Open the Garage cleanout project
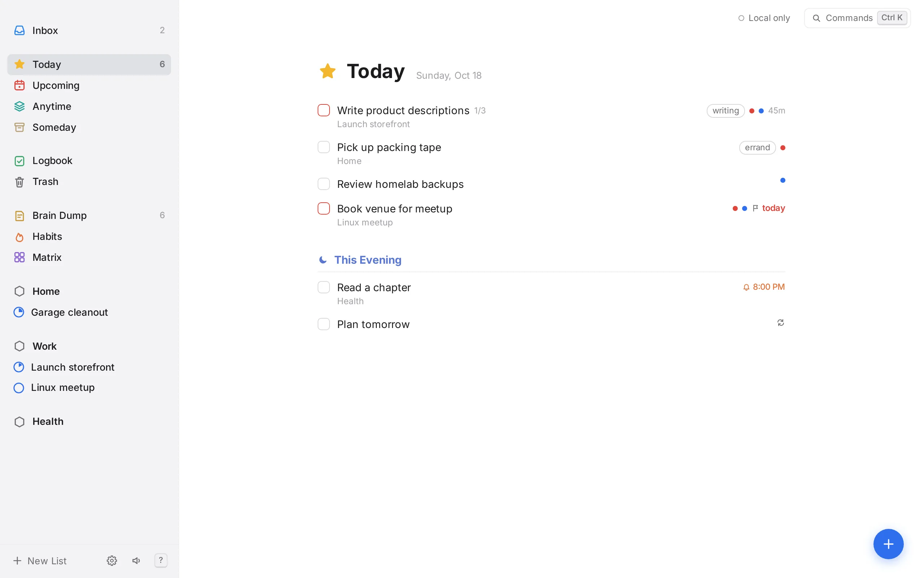Viewport: 924px width, 578px height. (x=89, y=312)
